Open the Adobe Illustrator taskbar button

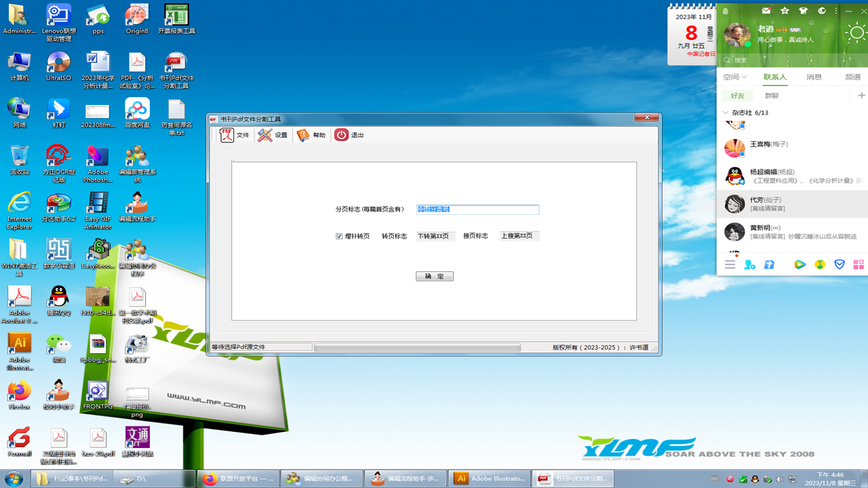pos(490,479)
